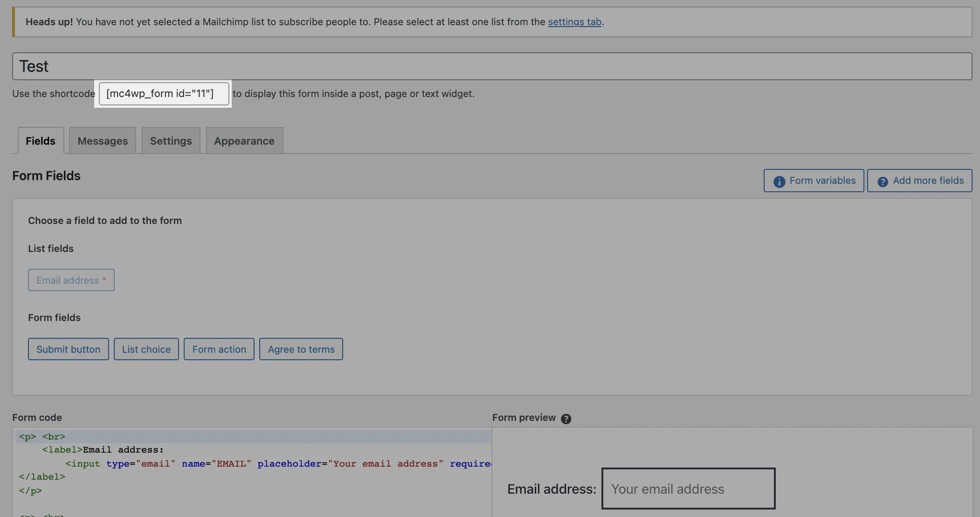Open the Settings tab

[171, 141]
